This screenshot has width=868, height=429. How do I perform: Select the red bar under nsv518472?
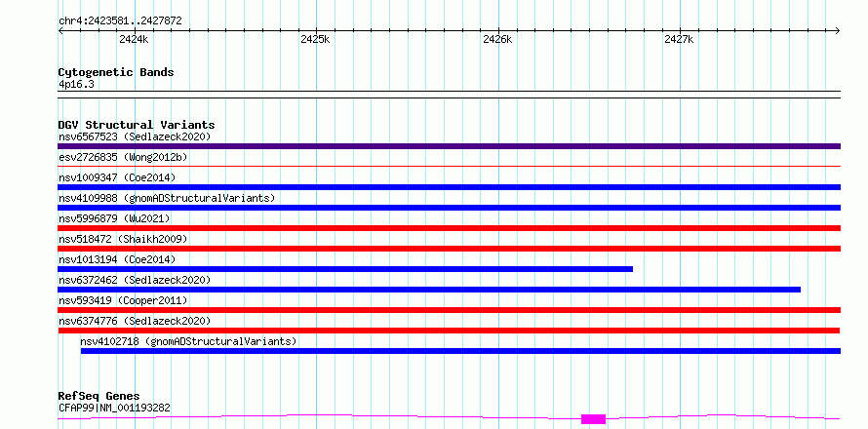click(x=449, y=249)
